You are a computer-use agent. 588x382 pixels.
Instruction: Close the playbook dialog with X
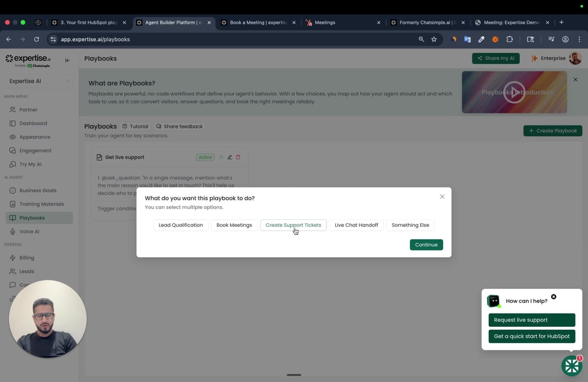(x=442, y=196)
